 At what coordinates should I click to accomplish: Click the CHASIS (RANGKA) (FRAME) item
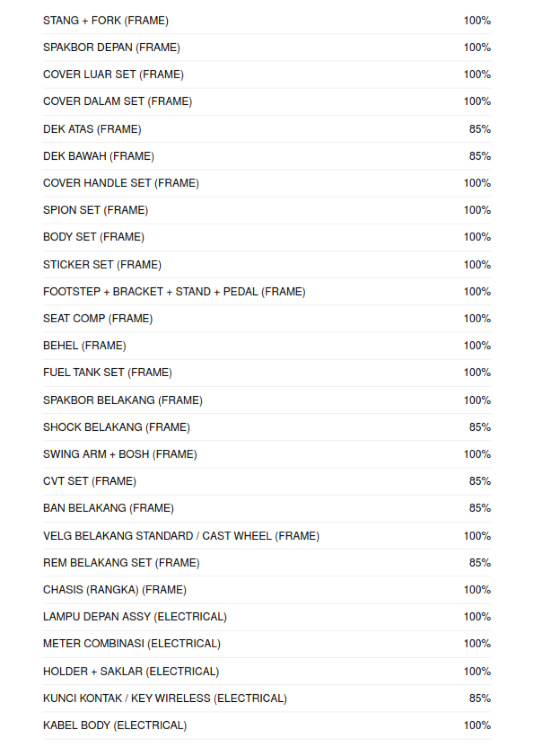click(114, 590)
